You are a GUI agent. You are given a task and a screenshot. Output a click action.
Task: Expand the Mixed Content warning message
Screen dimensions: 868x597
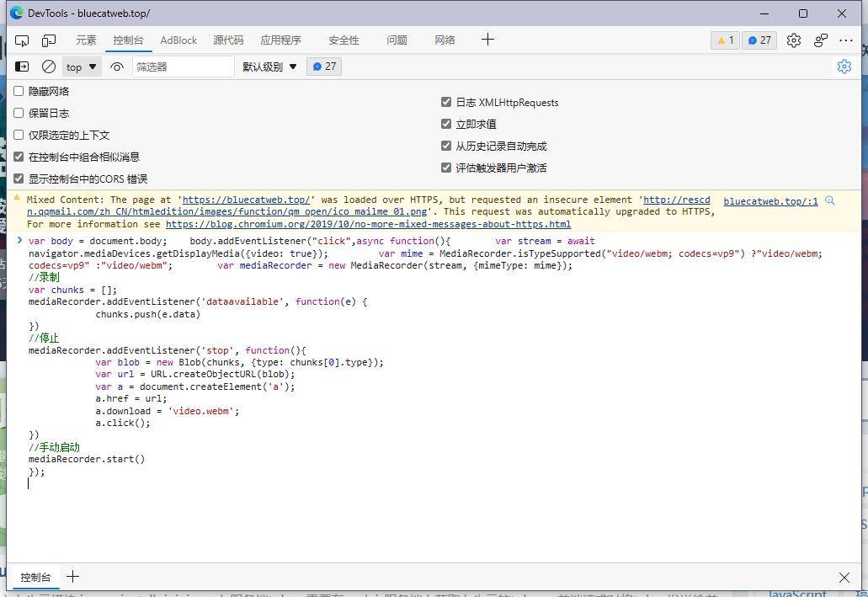point(17,200)
